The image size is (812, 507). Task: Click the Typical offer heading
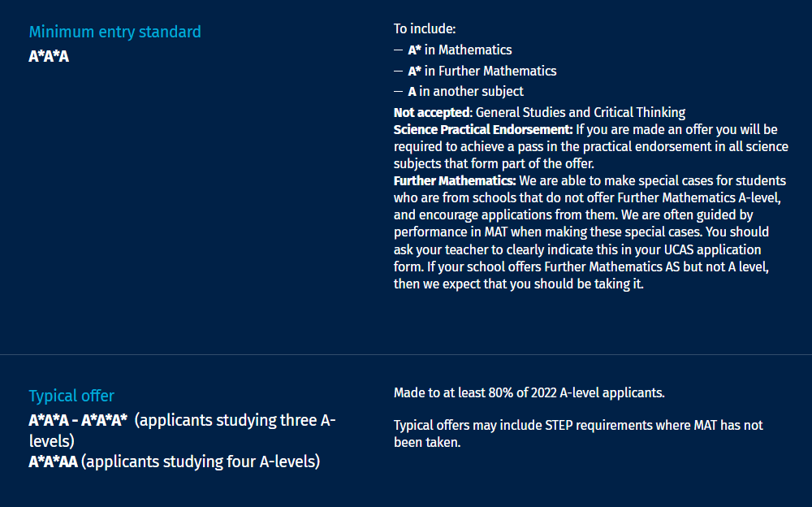click(x=71, y=396)
